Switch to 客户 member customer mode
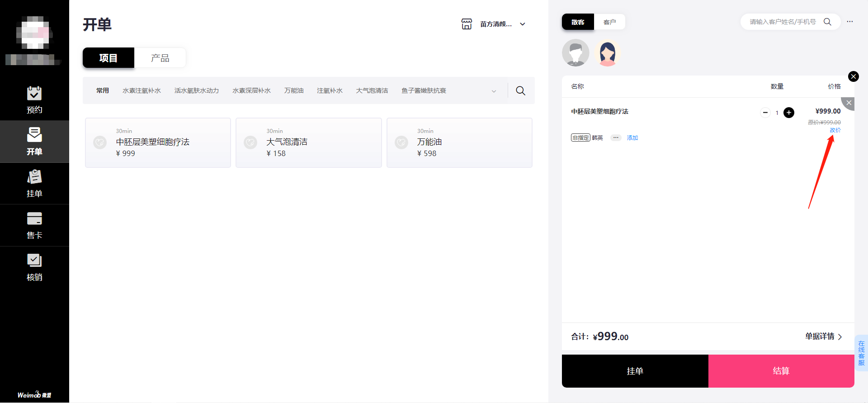 609,22
